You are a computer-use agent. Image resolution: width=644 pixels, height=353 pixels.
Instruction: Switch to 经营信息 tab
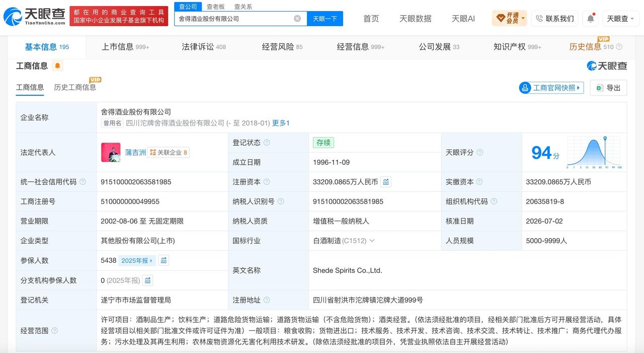coord(361,47)
